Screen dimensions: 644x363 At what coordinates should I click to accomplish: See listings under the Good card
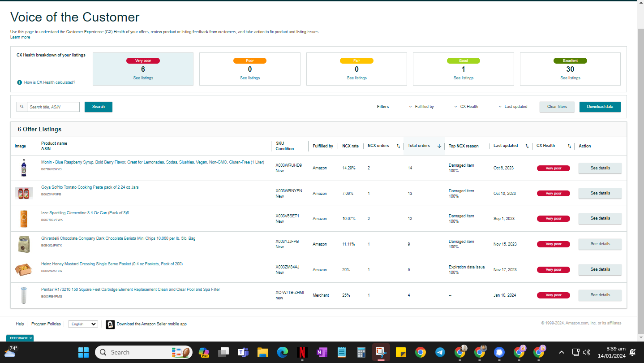pos(463,78)
